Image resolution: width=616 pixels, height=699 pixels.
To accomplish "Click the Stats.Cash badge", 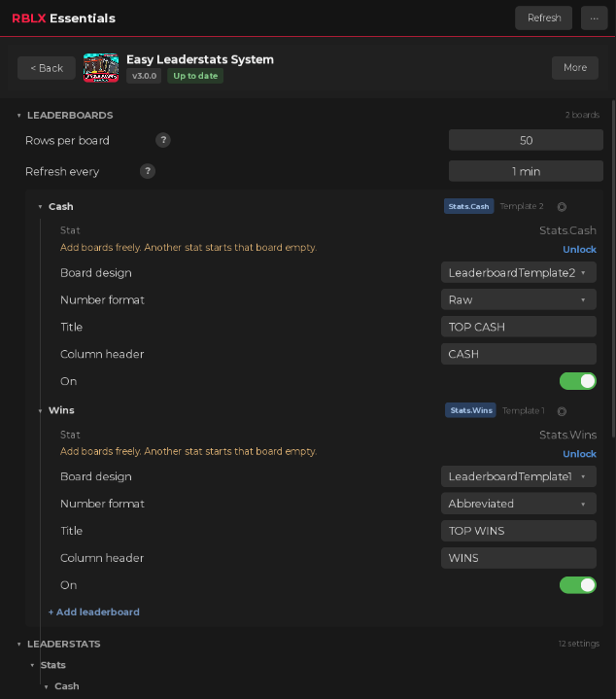I will (468, 206).
